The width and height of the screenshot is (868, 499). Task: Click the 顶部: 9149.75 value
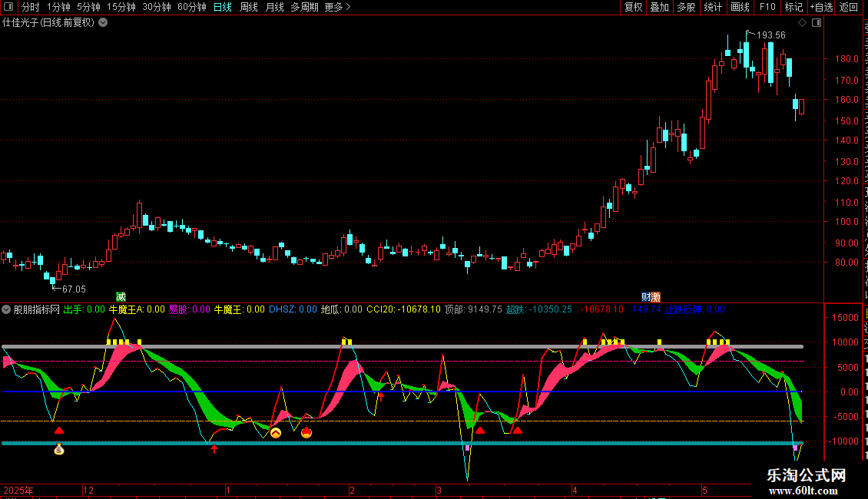coord(473,310)
